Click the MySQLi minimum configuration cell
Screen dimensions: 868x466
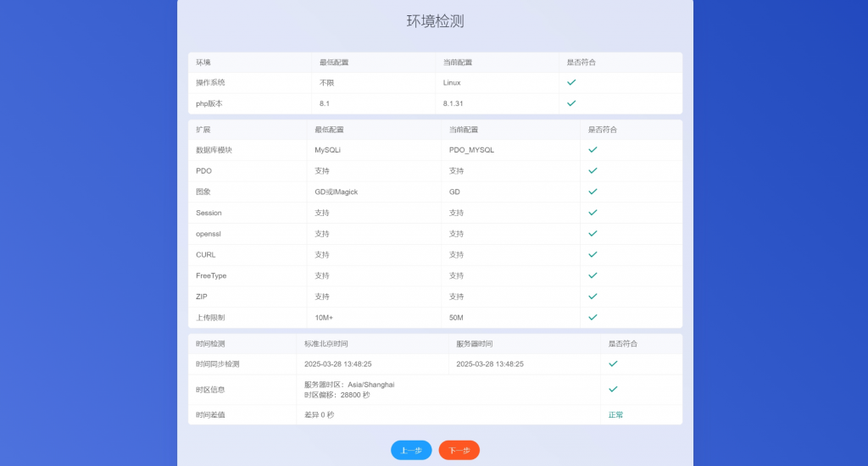point(328,150)
